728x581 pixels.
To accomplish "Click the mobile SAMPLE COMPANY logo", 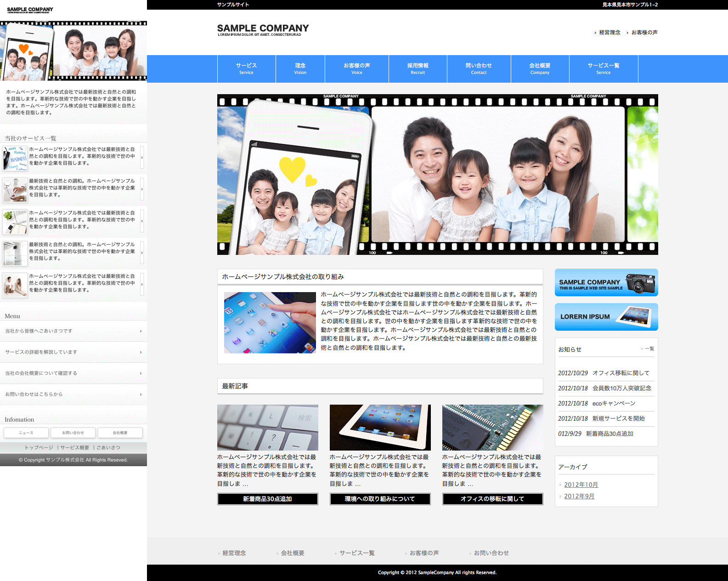I will (30, 10).
